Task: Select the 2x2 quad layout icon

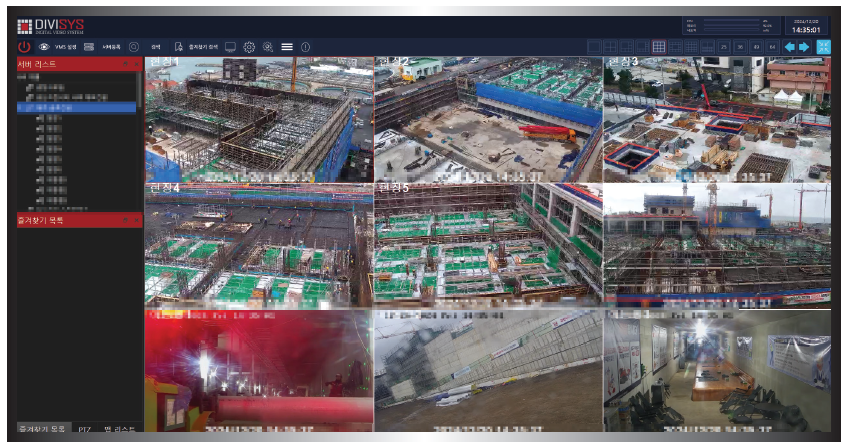Action: coord(610,46)
